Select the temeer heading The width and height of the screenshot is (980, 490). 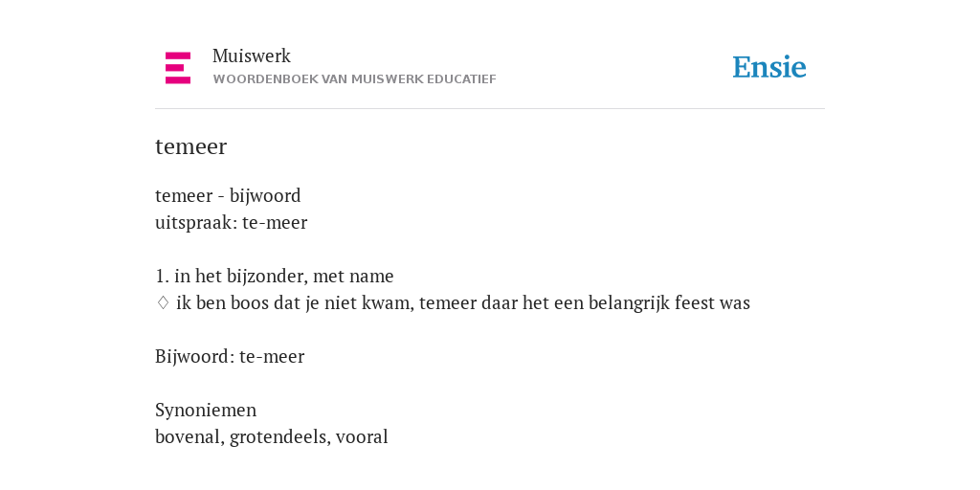(x=190, y=146)
